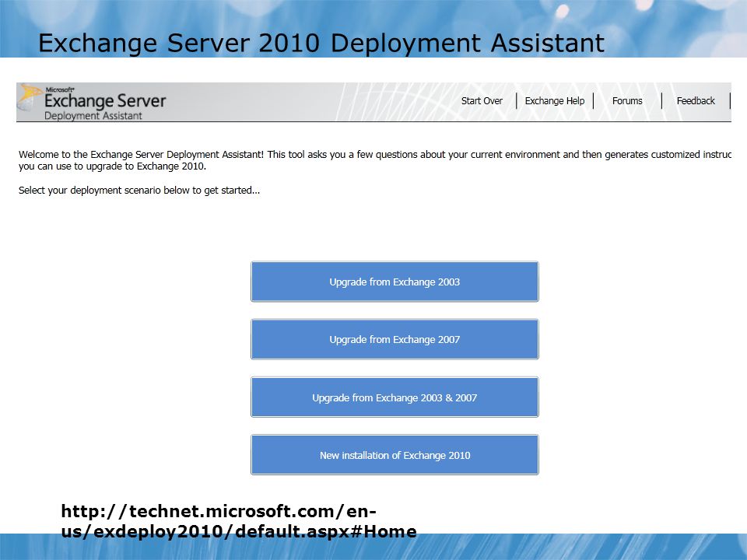
Task: Click the slide title Exchange Server 2010 Deployment Assistant
Action: 321,43
